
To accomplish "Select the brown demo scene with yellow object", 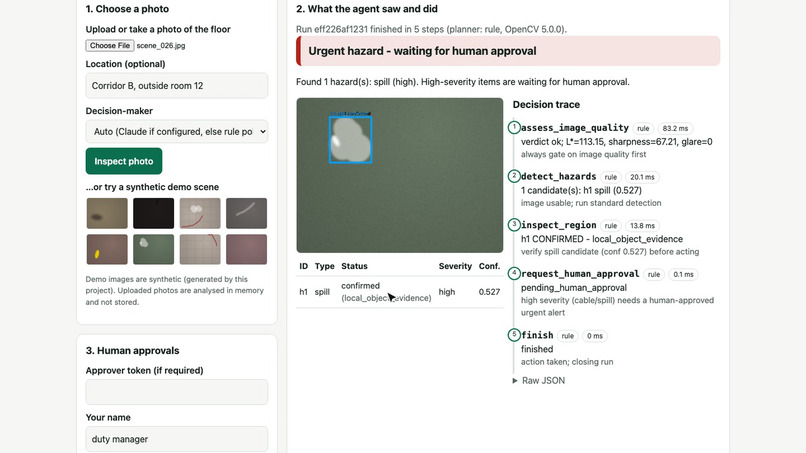I will coord(107,249).
